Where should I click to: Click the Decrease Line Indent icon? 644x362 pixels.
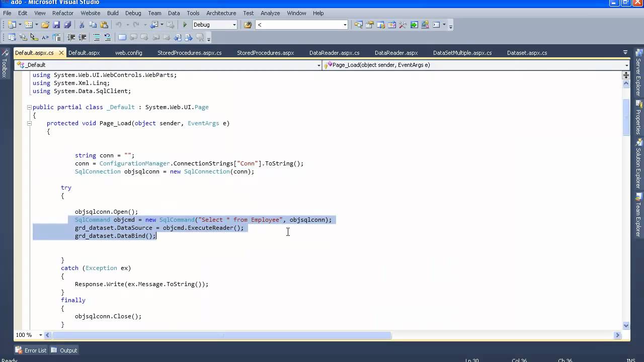click(x=71, y=37)
